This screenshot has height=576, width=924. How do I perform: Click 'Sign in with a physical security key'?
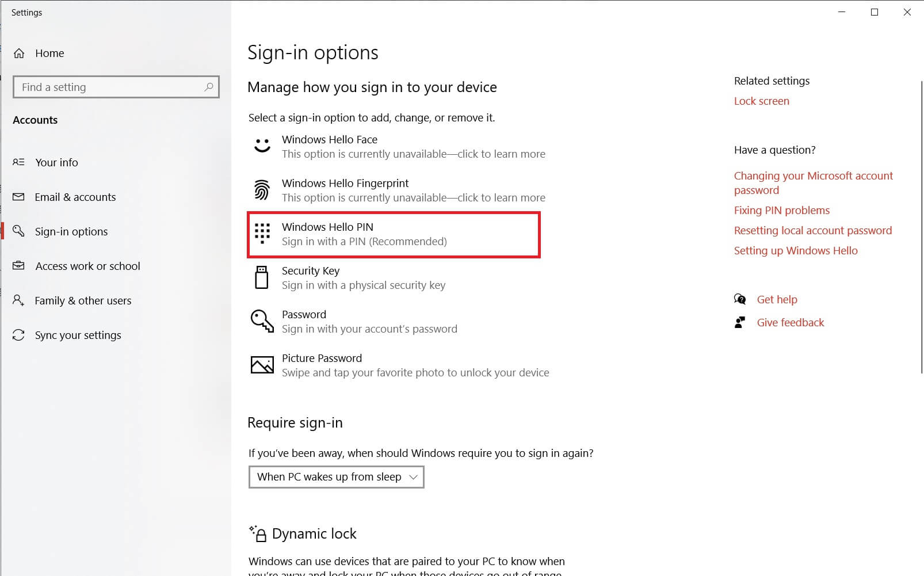point(364,285)
